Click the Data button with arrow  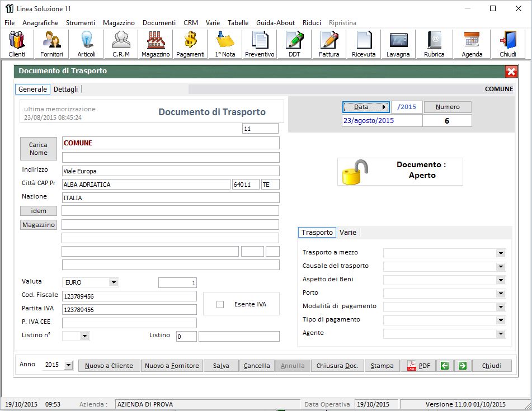tap(366, 107)
